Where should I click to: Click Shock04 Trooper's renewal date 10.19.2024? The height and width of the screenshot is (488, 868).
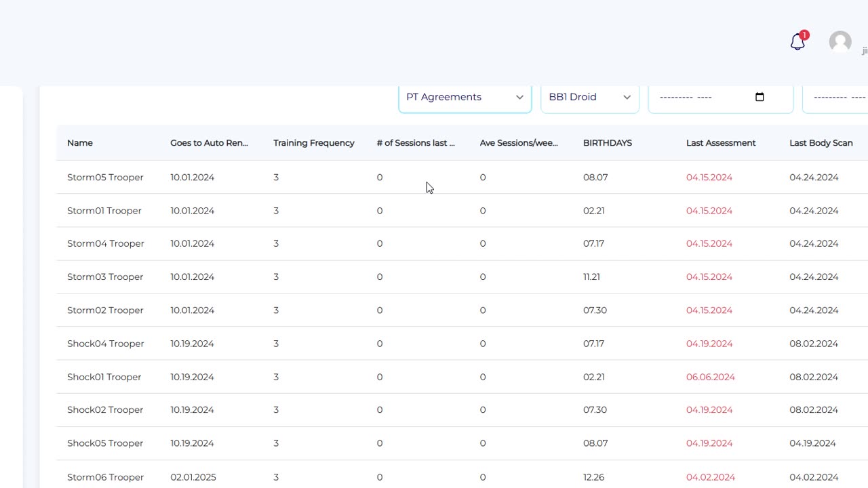[192, 344]
